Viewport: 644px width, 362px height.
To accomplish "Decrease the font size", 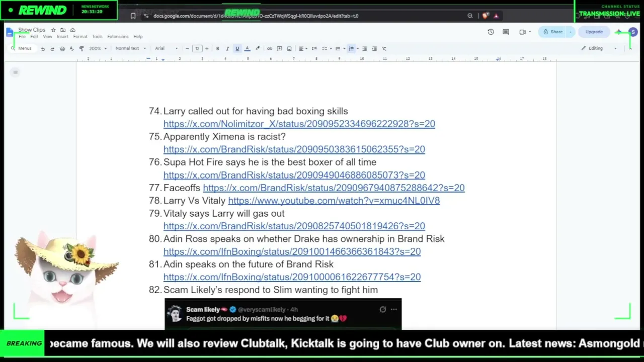I will point(187,49).
